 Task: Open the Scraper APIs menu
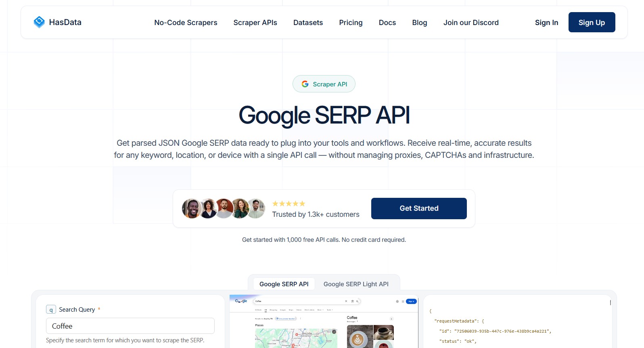tap(255, 23)
